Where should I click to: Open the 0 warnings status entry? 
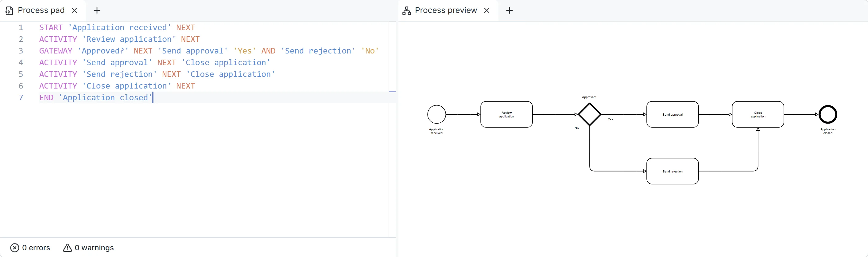[x=88, y=248]
